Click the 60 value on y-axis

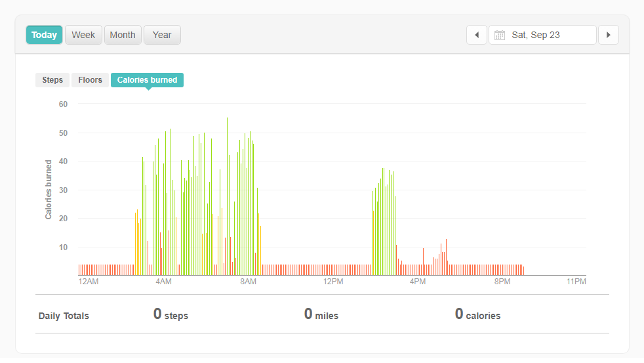click(63, 104)
